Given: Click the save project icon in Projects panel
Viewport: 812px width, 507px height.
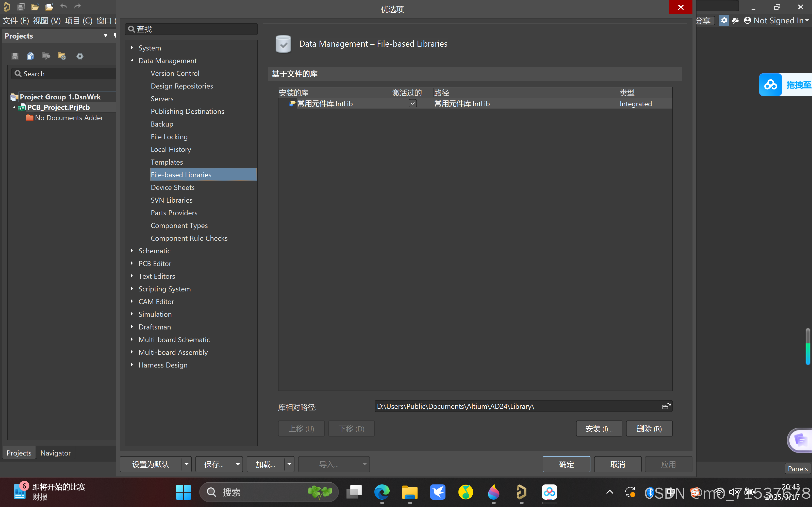Looking at the screenshot, I should click(x=15, y=56).
